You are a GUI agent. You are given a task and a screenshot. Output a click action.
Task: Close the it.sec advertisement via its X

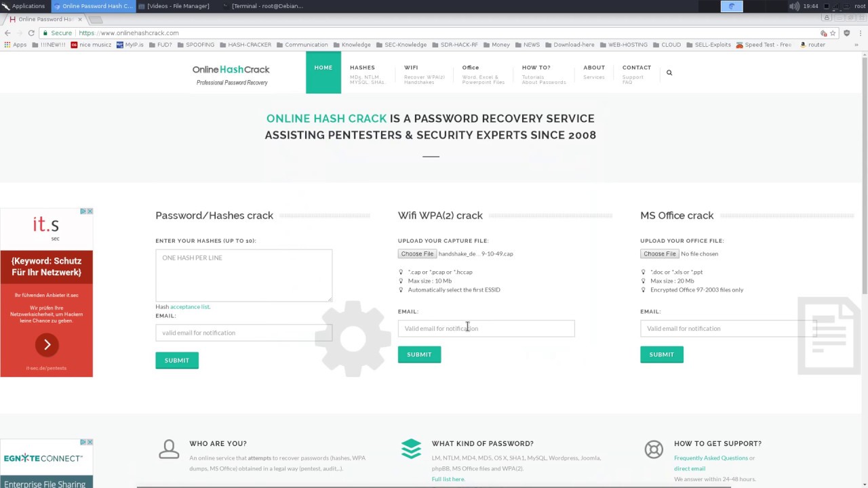[x=90, y=211]
